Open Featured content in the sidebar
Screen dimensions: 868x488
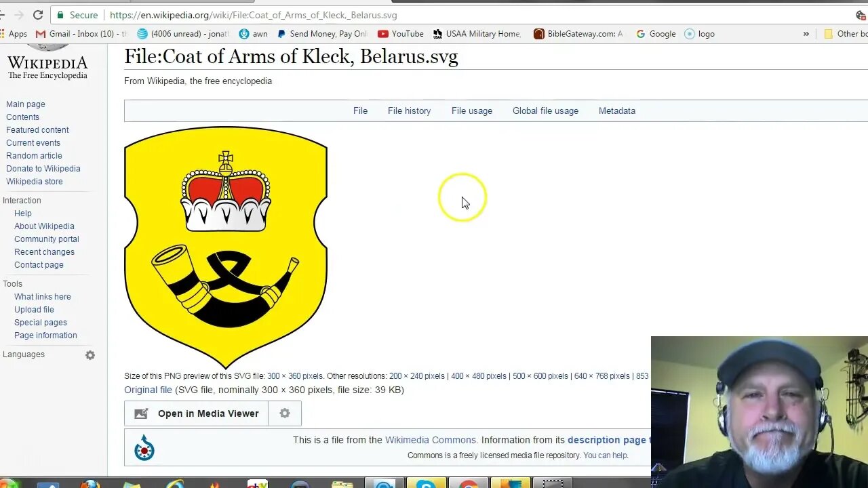[x=37, y=130]
